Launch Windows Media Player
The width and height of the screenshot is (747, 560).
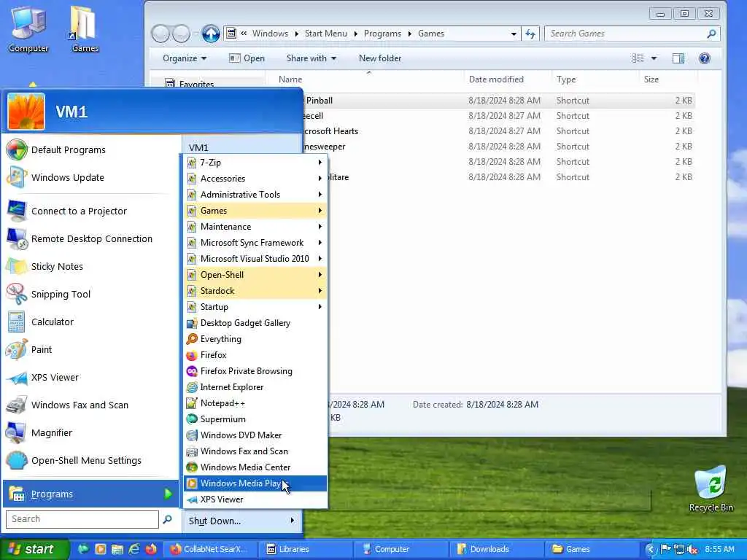click(255, 483)
